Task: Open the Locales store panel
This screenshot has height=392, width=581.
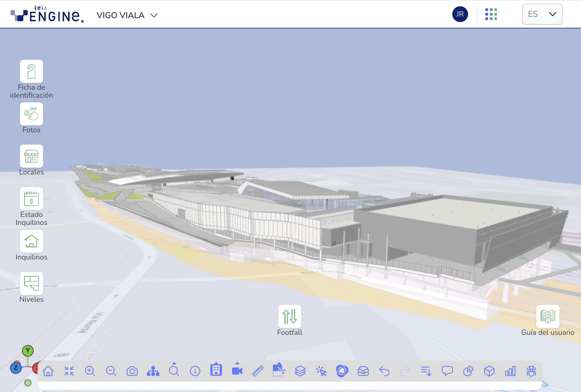Action: tap(31, 156)
